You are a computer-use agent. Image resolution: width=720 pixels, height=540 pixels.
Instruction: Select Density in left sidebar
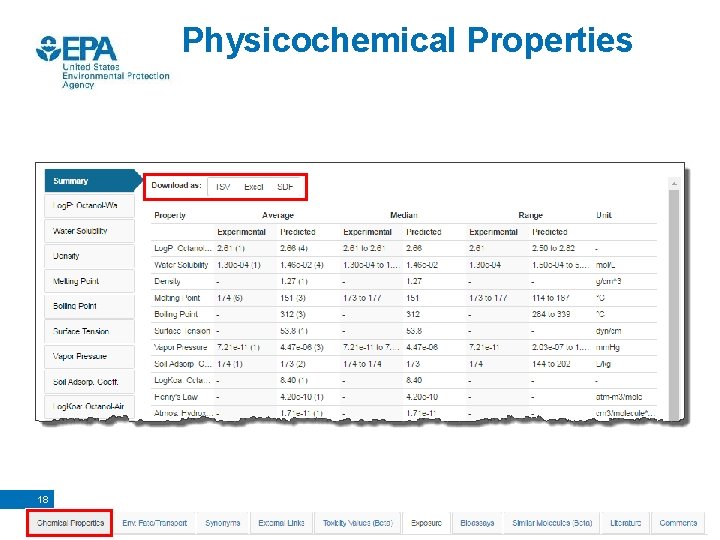coord(90,256)
